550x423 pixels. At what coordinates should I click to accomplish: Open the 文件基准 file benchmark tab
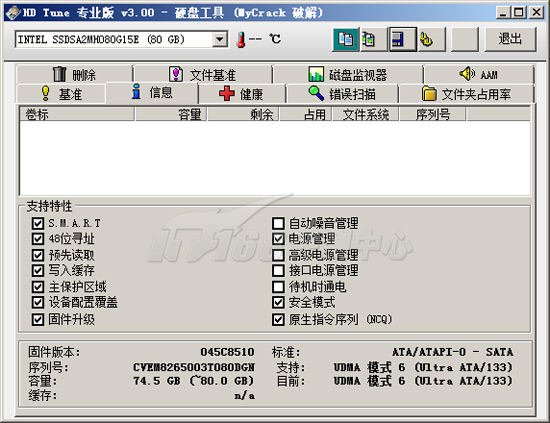[203, 74]
